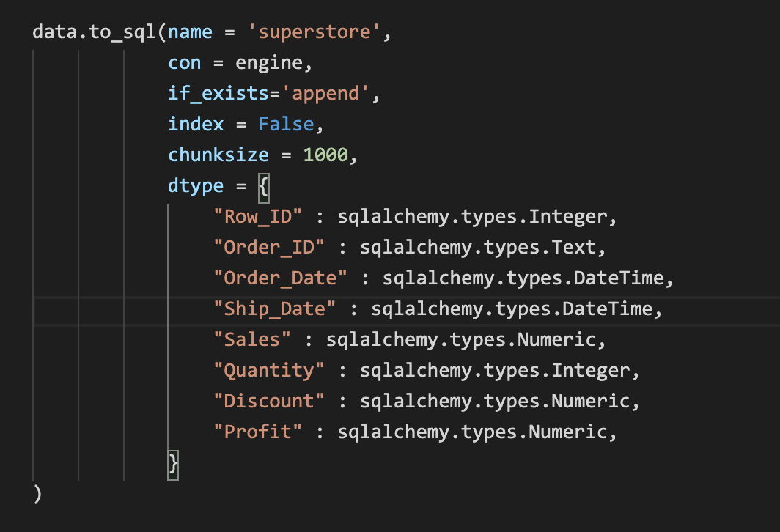The height and width of the screenshot is (532, 780).
Task: Click the dtype parameter keyword
Action: [194, 185]
